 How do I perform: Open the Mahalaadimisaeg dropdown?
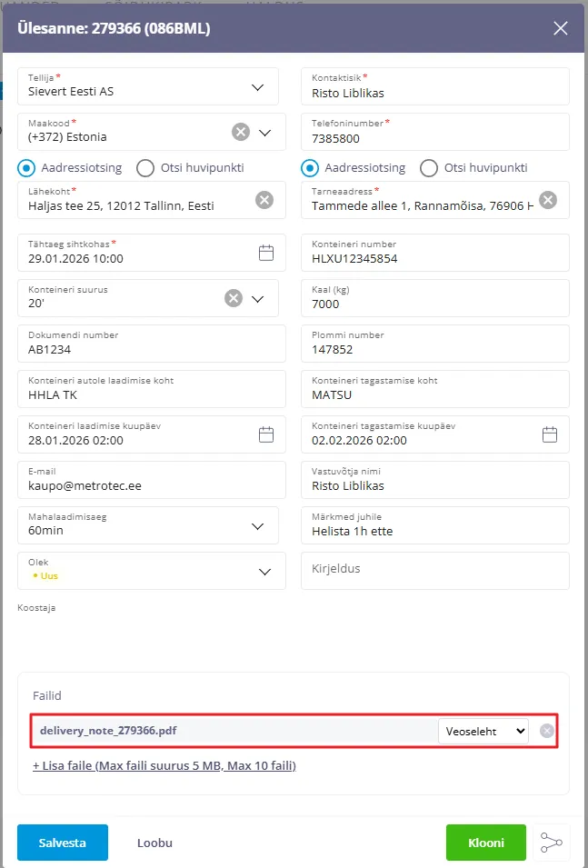click(258, 526)
